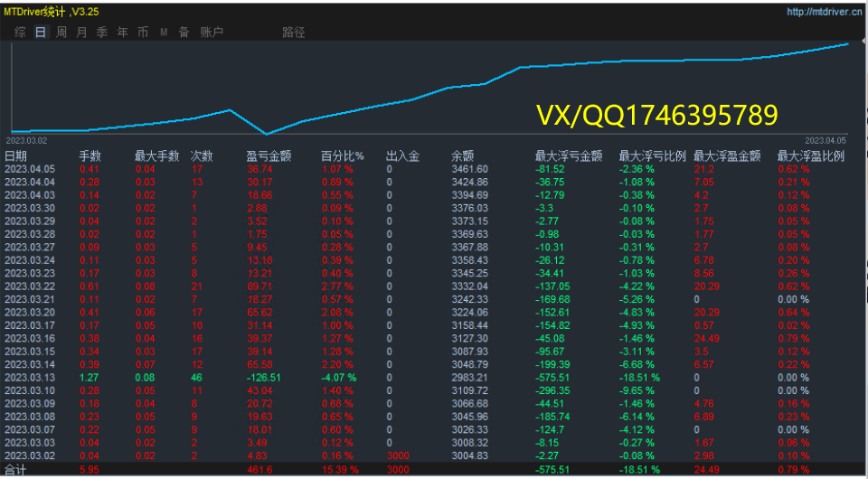Select the 2023.03.22 date cell
The height and width of the screenshot is (479, 868).
point(30,286)
